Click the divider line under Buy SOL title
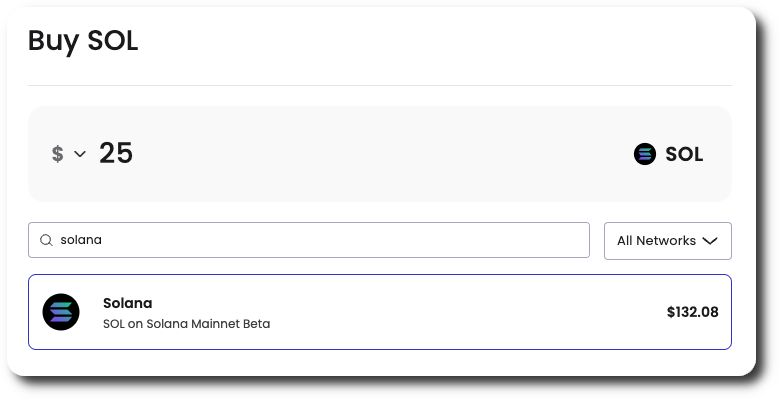779x399 pixels. [380, 85]
